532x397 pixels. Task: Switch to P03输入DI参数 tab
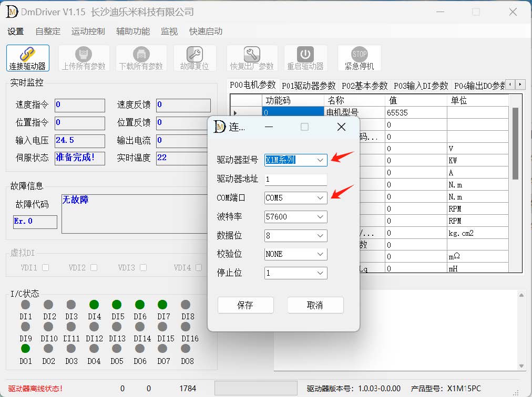click(x=421, y=86)
